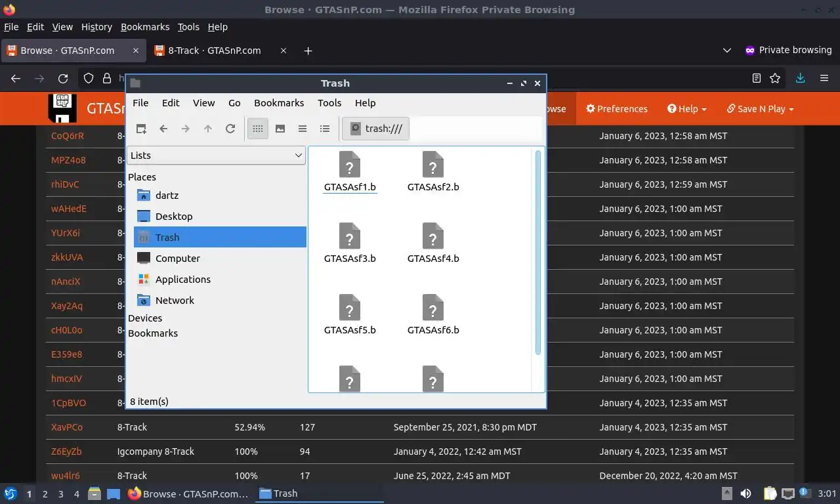Go up to parent folder in file manager

pyautogui.click(x=208, y=129)
